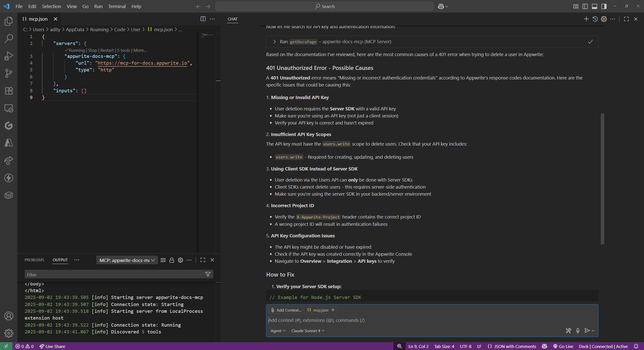Click the zoom icon in status bar
Viewport: 644px width, 350px height.
pos(399,346)
